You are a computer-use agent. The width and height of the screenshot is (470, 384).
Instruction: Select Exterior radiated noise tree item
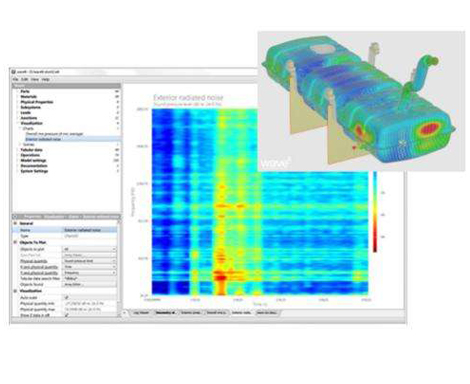pyautogui.click(x=43, y=139)
